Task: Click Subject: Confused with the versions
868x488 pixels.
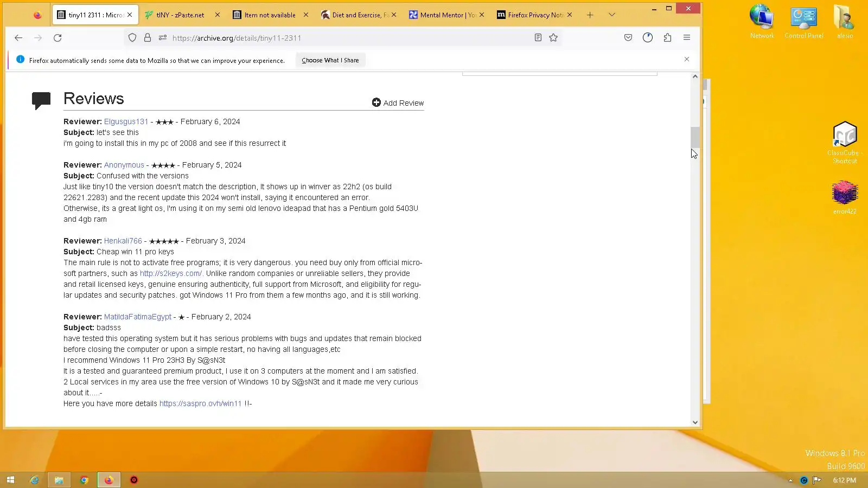Action: 126,176
